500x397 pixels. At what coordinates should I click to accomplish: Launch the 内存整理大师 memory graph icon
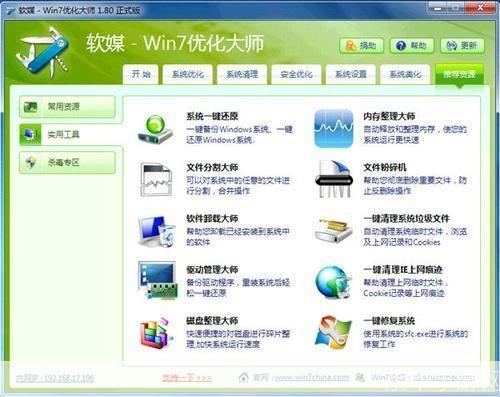(x=333, y=128)
